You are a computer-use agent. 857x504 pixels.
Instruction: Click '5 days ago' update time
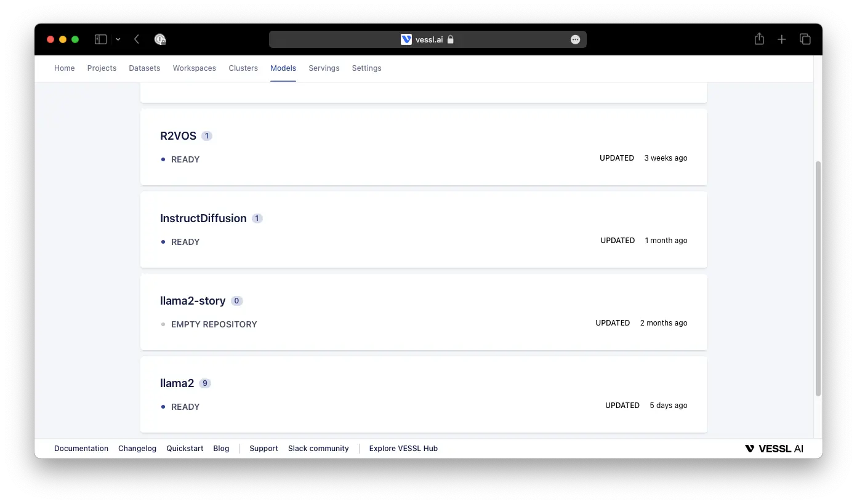pos(669,406)
